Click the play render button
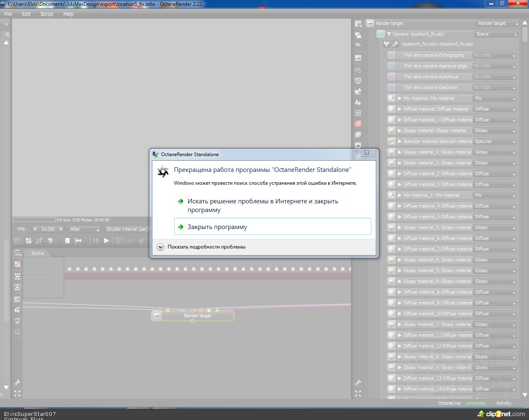 point(106,241)
